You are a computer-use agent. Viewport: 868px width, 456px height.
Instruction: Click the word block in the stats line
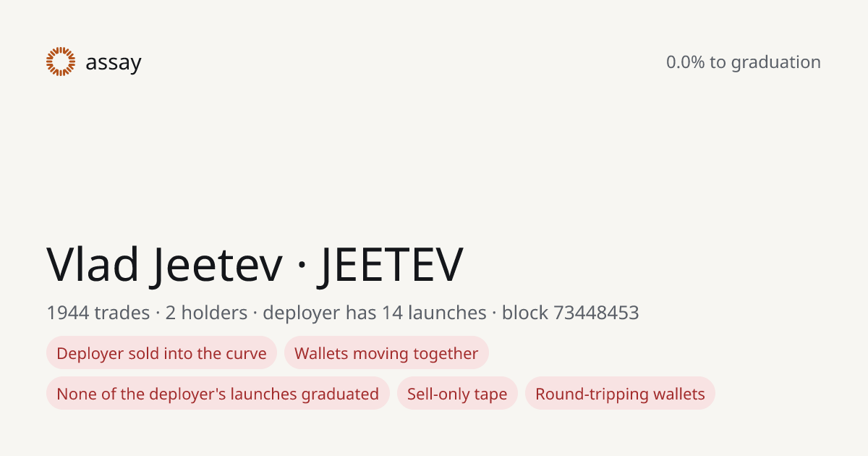pyautogui.click(x=525, y=313)
